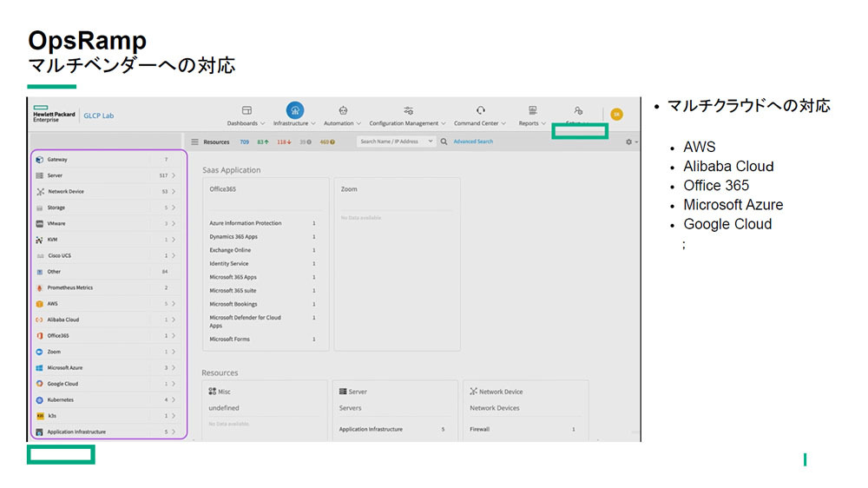Expand the Application Infrastructure sidebar chevron
Viewport: 868px width, 488px height.
(174, 432)
